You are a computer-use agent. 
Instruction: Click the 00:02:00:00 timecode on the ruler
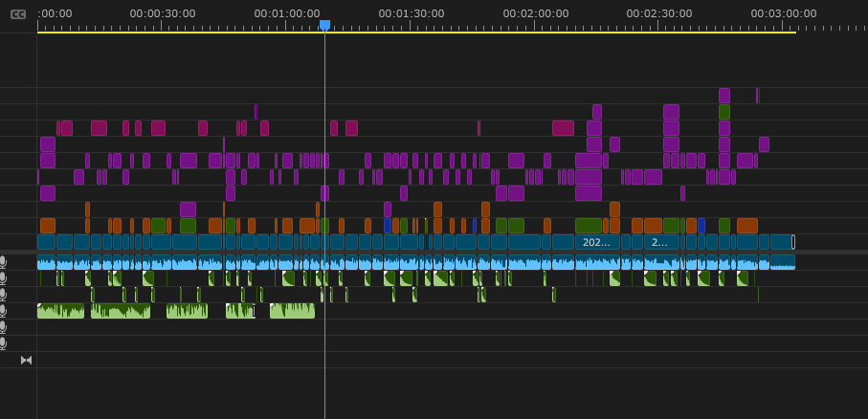click(535, 13)
